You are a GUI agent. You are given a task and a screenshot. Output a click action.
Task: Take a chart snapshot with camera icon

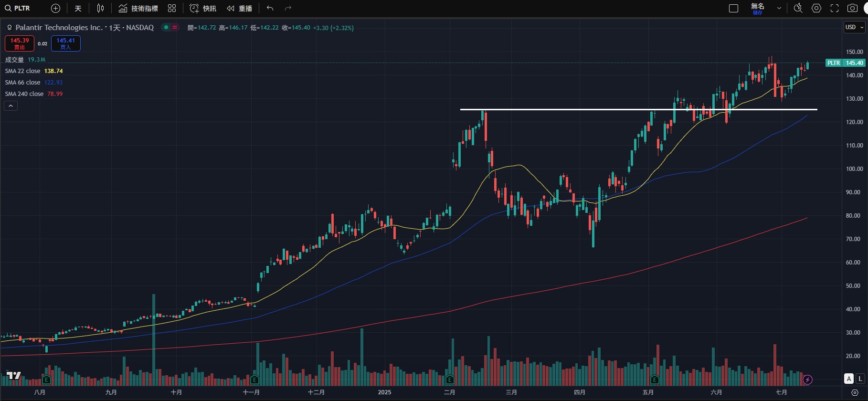852,8
